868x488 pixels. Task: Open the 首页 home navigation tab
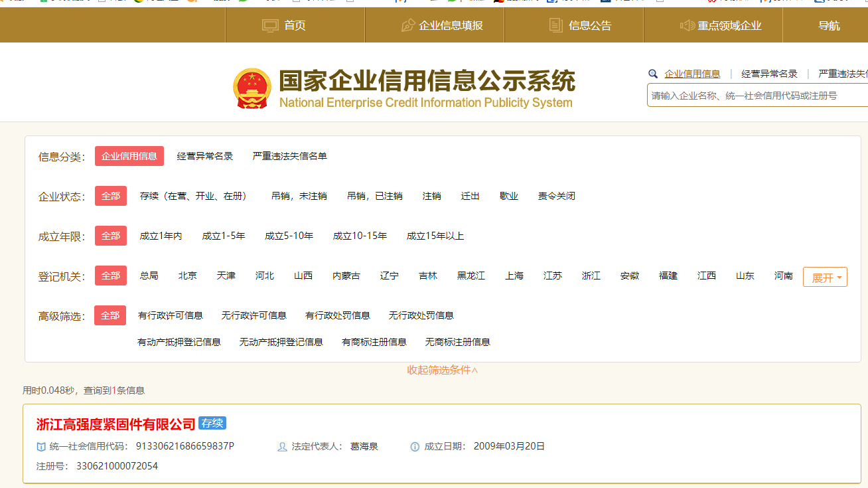pyautogui.click(x=295, y=25)
